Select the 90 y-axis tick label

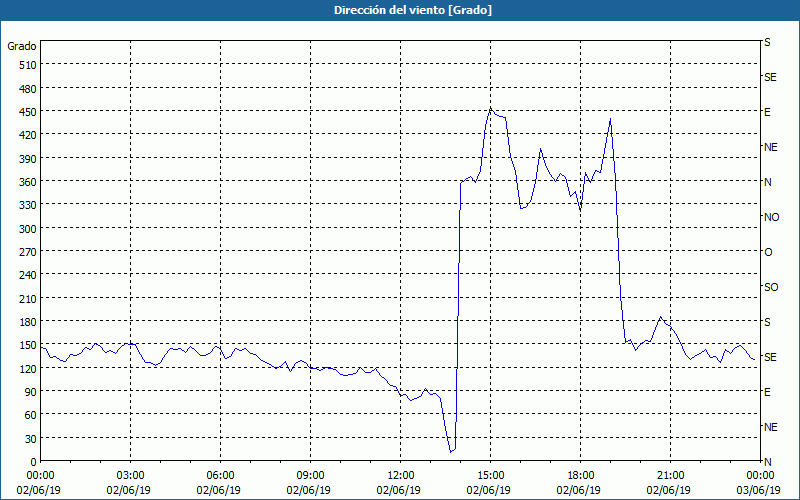pyautogui.click(x=31, y=392)
